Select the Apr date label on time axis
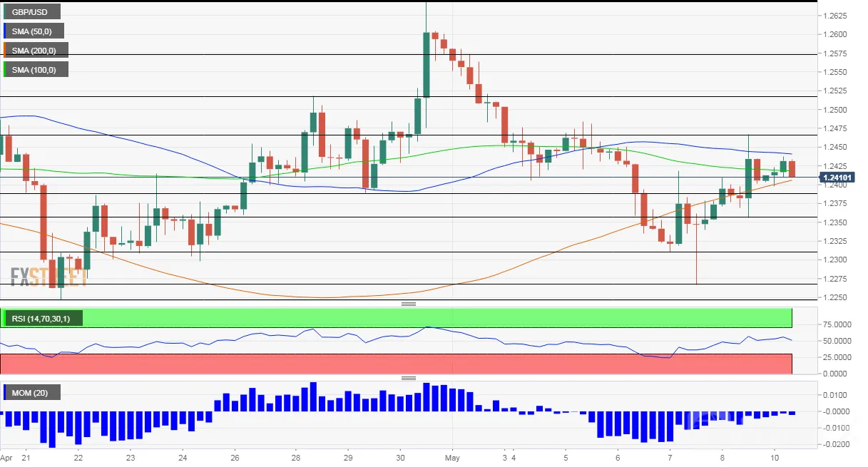868x467 pixels. [7, 458]
